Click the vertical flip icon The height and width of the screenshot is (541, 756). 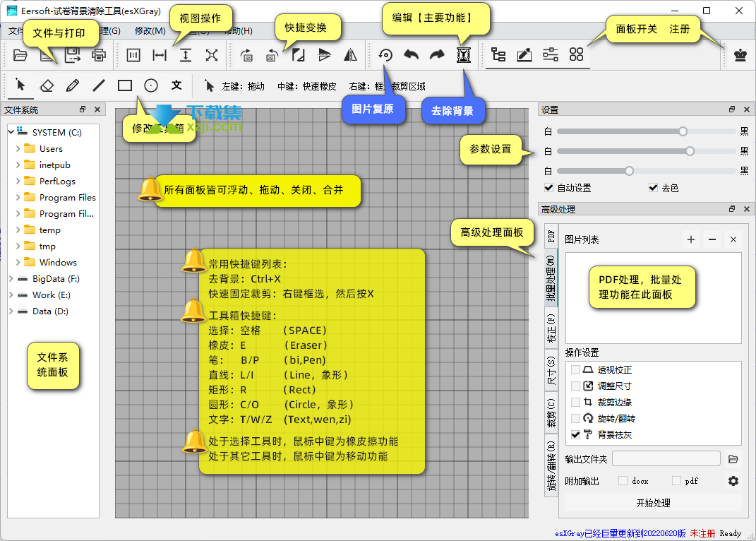click(325, 55)
